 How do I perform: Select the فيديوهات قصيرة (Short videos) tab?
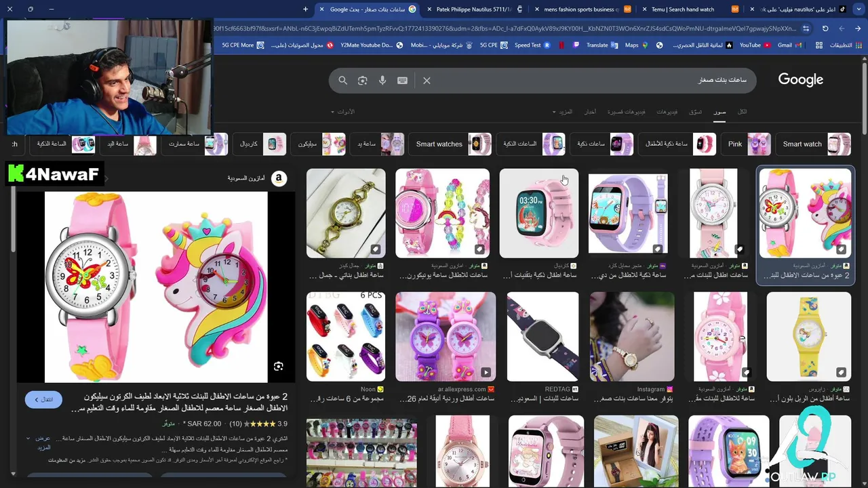coord(626,112)
